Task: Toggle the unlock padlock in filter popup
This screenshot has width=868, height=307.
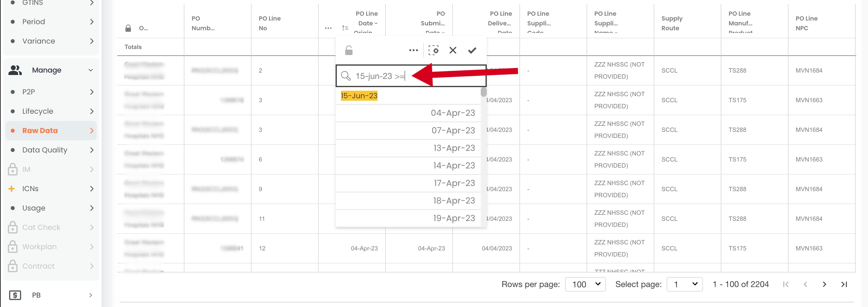Action: tap(349, 50)
